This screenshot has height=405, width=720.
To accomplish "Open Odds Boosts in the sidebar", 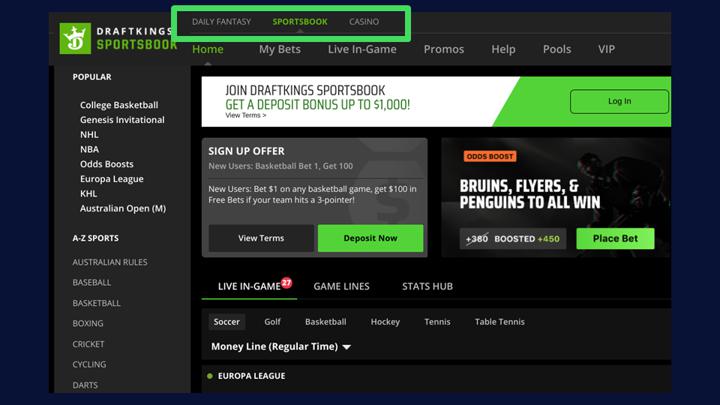I will point(107,164).
